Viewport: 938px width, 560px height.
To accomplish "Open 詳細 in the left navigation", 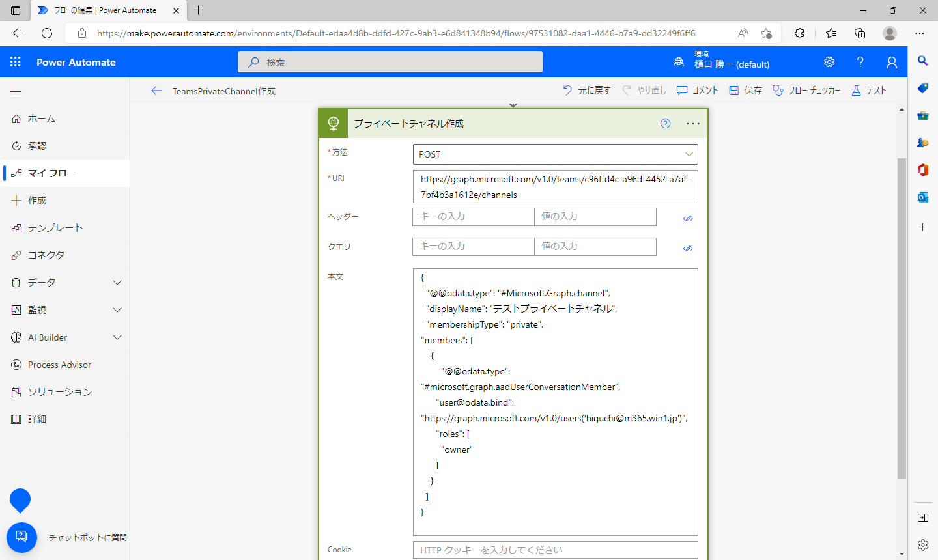I will 65,419.
